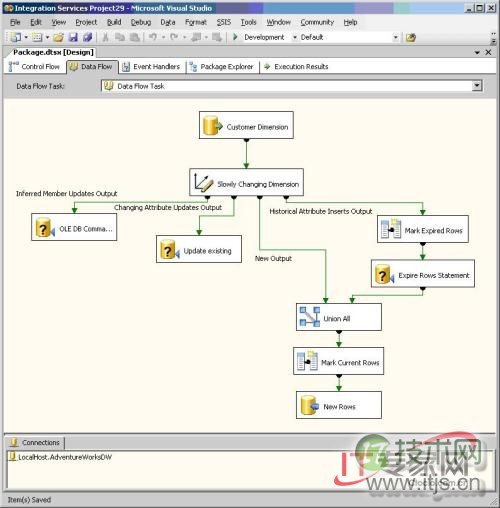The width and height of the screenshot is (500, 508).
Task: Click the Find in Files toolbar icon
Action: tap(411, 37)
